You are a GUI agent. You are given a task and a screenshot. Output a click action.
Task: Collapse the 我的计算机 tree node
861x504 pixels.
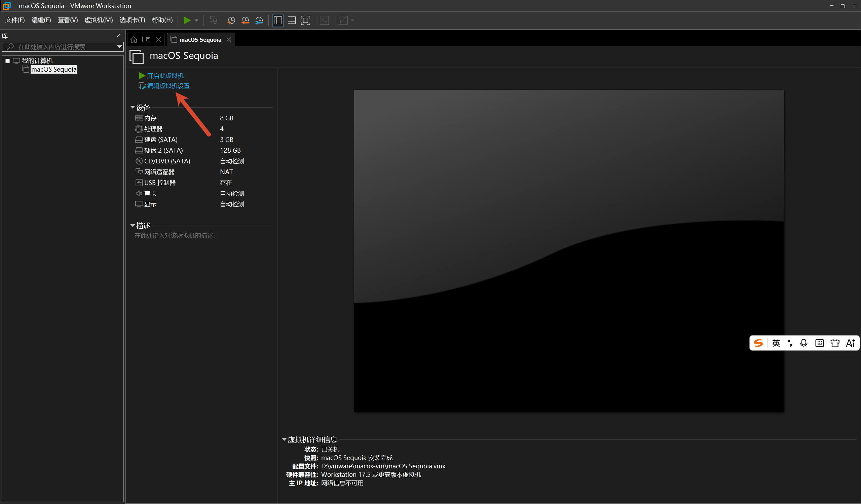coord(7,61)
